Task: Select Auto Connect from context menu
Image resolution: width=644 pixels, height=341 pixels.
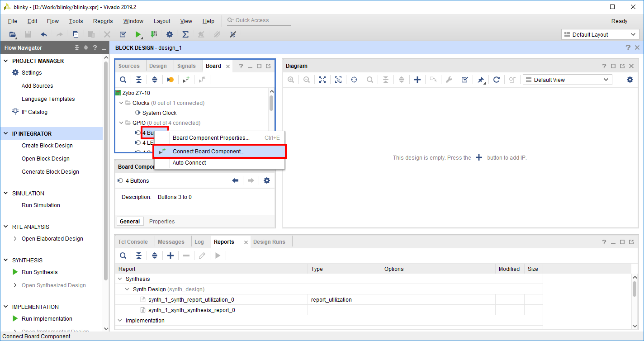Action: [x=220, y=163]
